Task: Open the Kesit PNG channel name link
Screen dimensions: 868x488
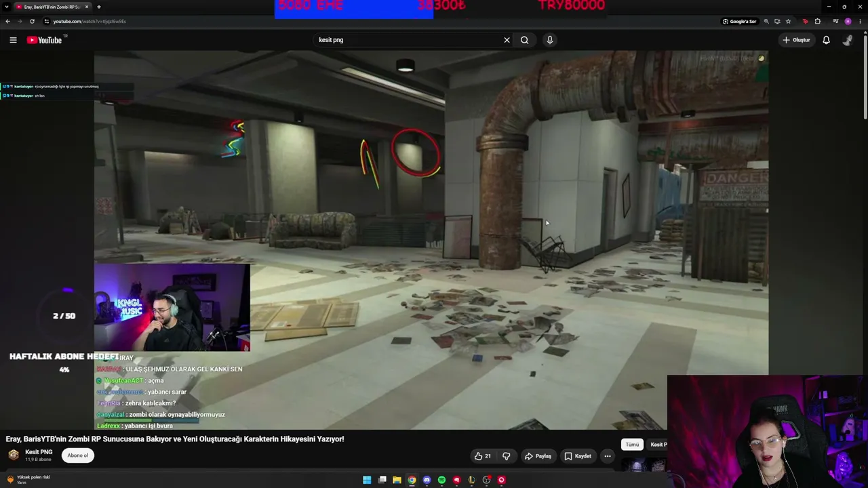Action: [x=39, y=452]
